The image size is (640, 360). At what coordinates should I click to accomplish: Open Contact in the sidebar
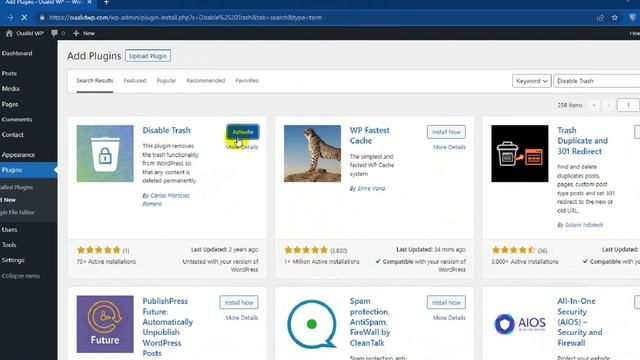point(12,134)
